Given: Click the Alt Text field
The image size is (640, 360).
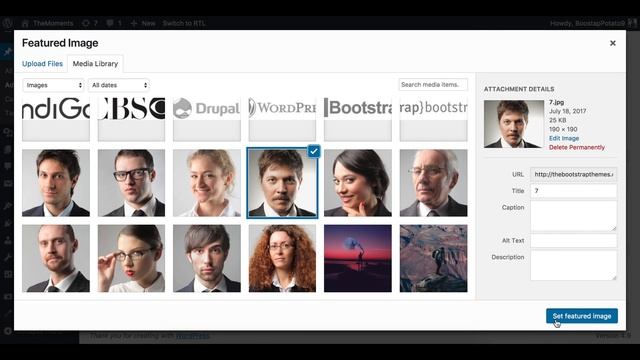Looking at the screenshot, I should point(573,240).
